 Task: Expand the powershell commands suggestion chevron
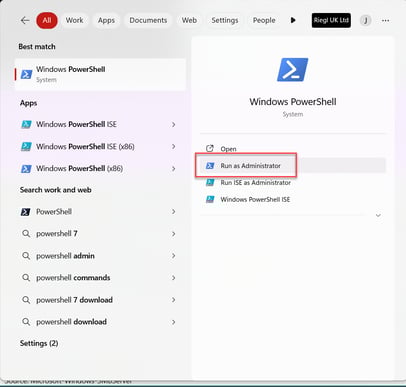point(174,278)
